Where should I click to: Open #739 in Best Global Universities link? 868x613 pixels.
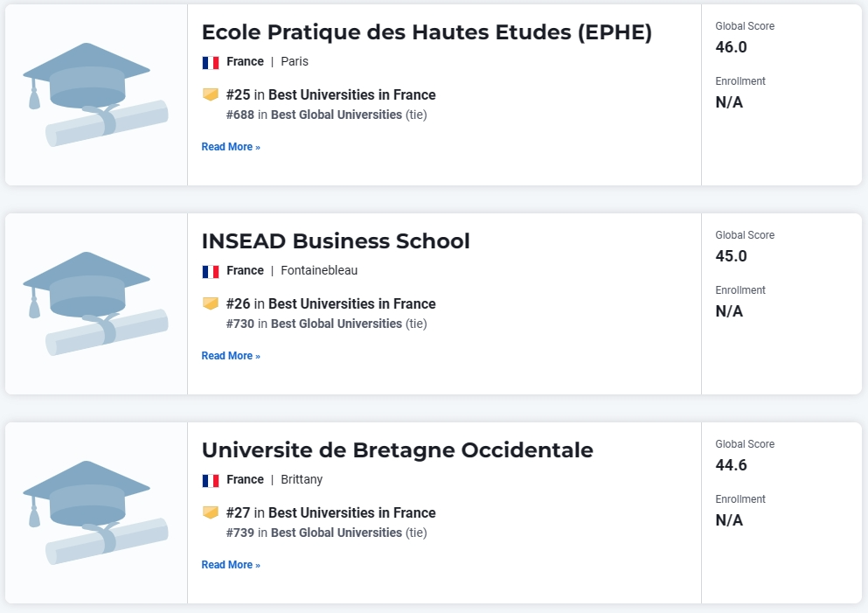(x=314, y=533)
